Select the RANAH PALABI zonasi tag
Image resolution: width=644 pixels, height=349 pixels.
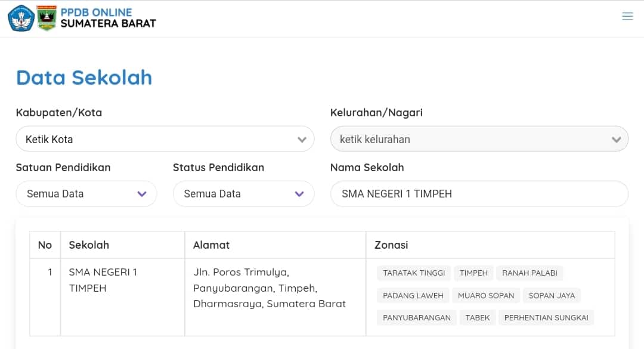[530, 273]
